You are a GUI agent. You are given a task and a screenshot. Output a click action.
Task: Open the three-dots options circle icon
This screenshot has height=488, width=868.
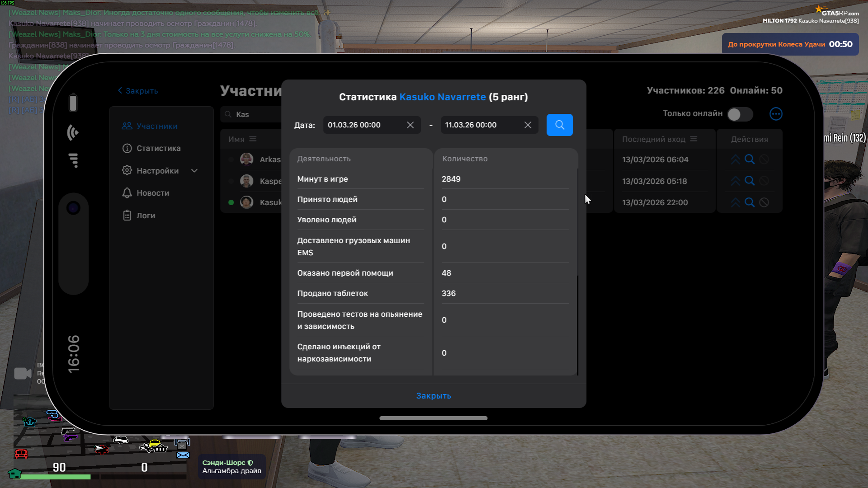tap(776, 114)
